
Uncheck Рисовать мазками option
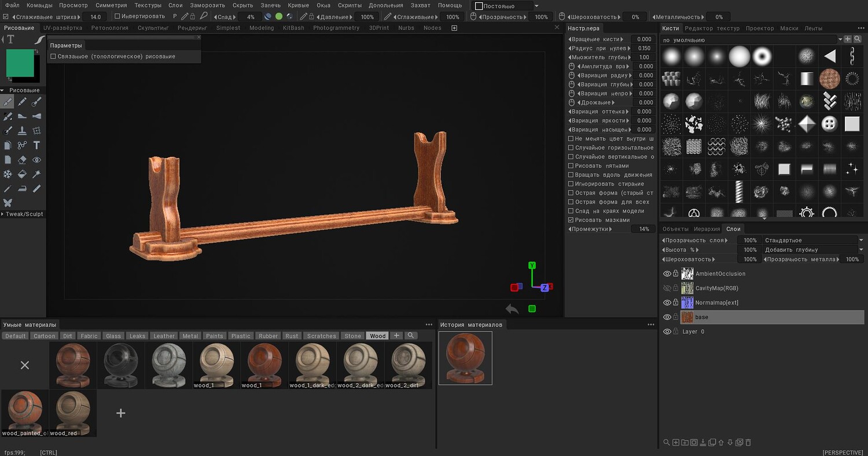coord(571,220)
